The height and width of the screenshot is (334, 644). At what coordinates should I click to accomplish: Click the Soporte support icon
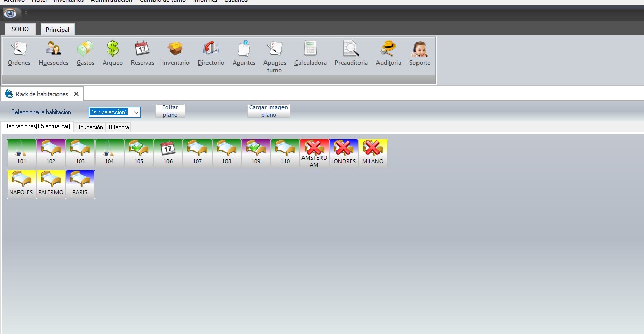point(420,49)
